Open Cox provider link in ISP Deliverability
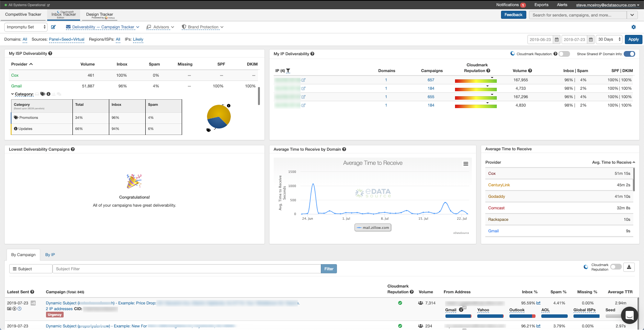This screenshot has height=332, width=644. 15,76
